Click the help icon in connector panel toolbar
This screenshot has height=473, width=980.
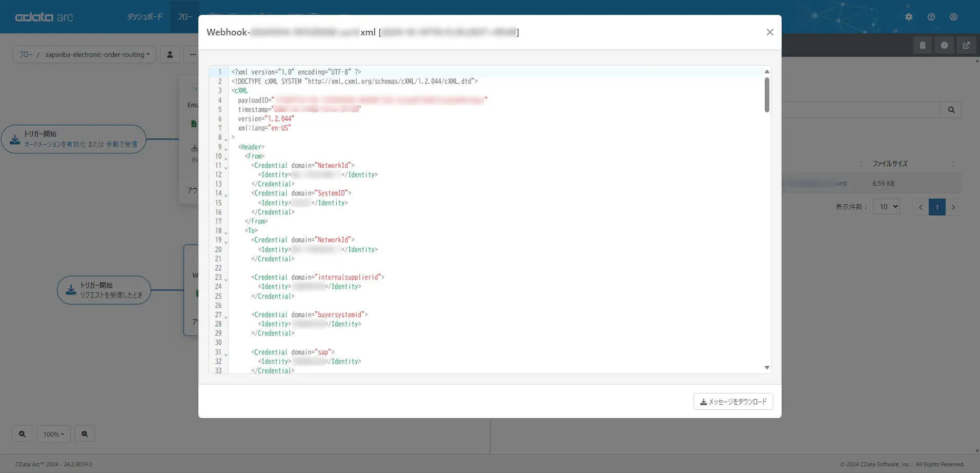click(944, 45)
